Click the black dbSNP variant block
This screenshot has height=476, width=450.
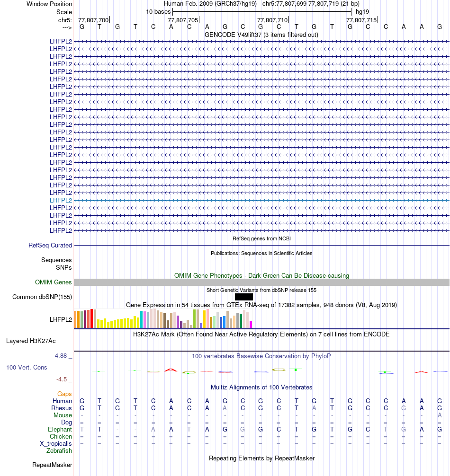pyautogui.click(x=243, y=297)
